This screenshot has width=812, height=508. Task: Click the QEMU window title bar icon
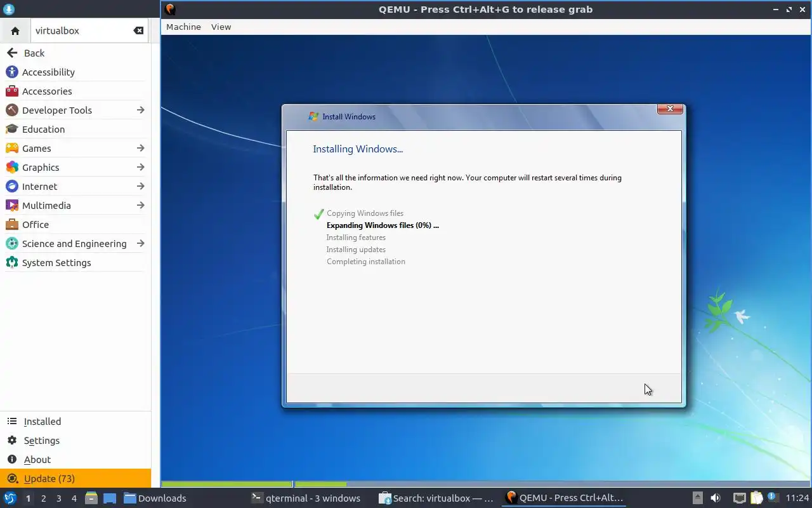click(169, 10)
